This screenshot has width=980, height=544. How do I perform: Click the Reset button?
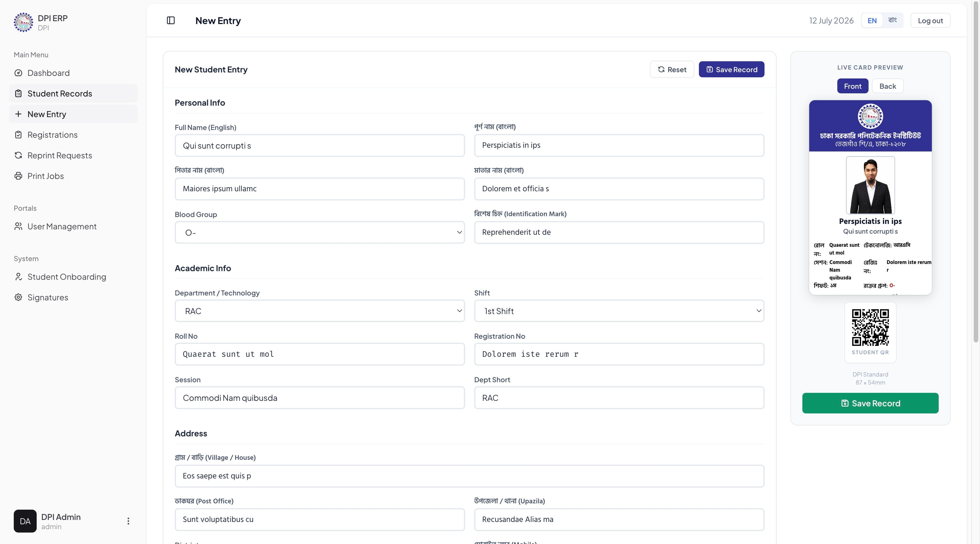(x=672, y=70)
